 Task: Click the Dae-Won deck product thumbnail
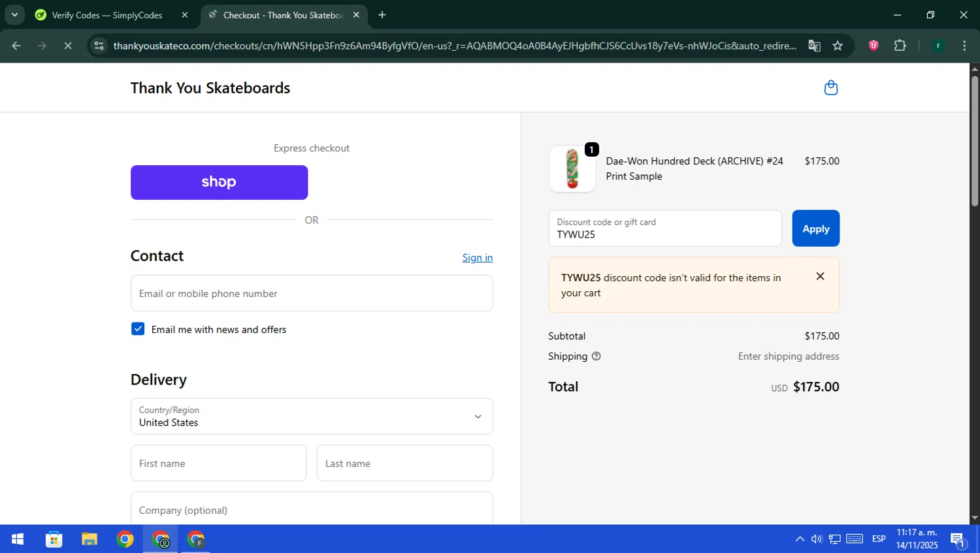click(x=572, y=168)
